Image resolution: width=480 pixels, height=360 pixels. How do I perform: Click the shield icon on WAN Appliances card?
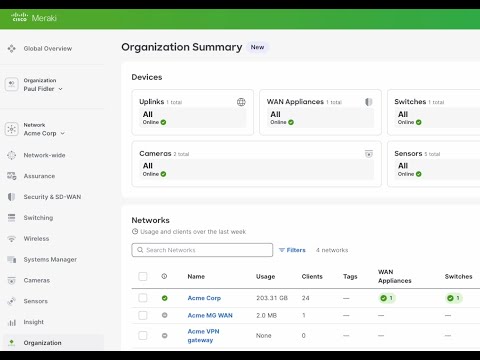pyautogui.click(x=369, y=102)
